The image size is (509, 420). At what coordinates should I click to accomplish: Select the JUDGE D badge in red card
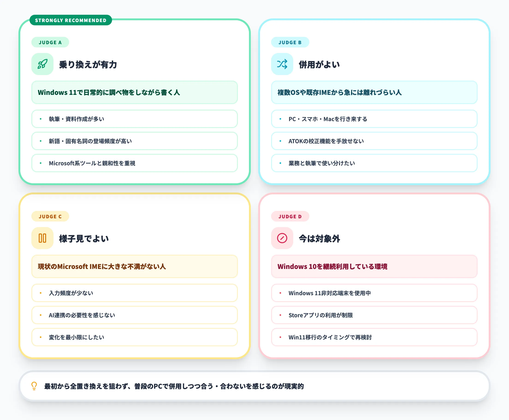tap(290, 216)
